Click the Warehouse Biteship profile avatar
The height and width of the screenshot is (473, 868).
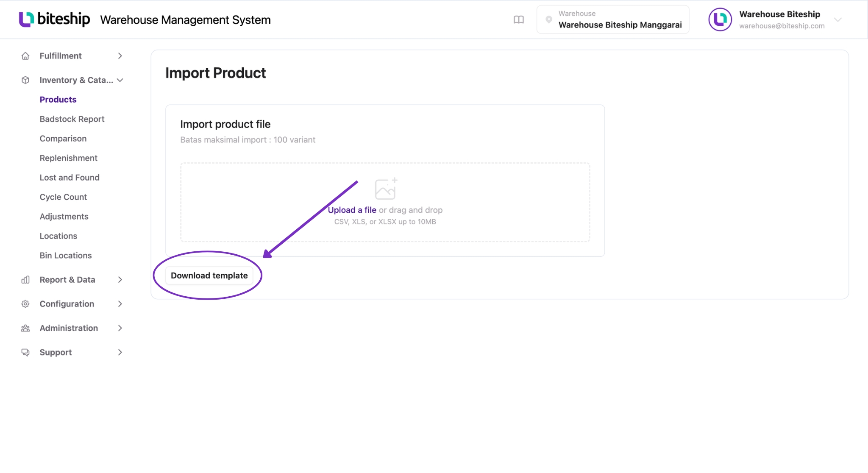click(720, 19)
